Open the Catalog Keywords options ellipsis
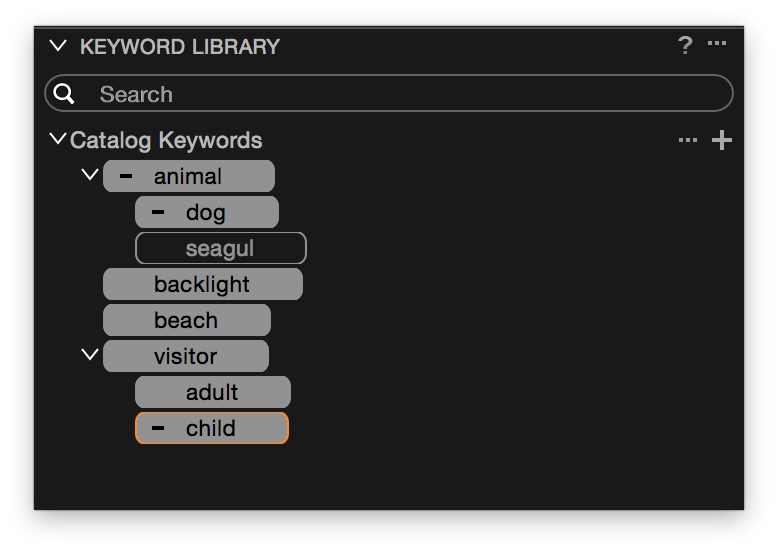This screenshot has height=552, width=778. [688, 140]
